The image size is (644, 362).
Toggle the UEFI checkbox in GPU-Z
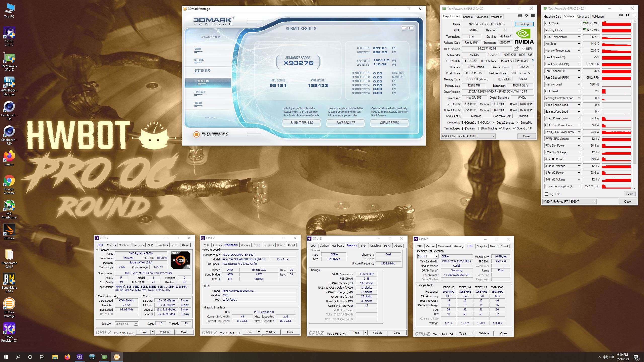tap(524, 49)
